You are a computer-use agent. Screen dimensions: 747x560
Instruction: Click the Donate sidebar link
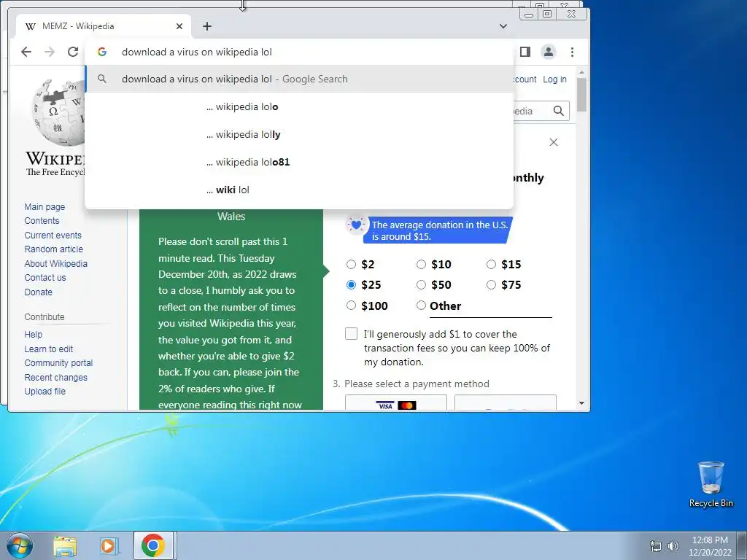pos(39,292)
